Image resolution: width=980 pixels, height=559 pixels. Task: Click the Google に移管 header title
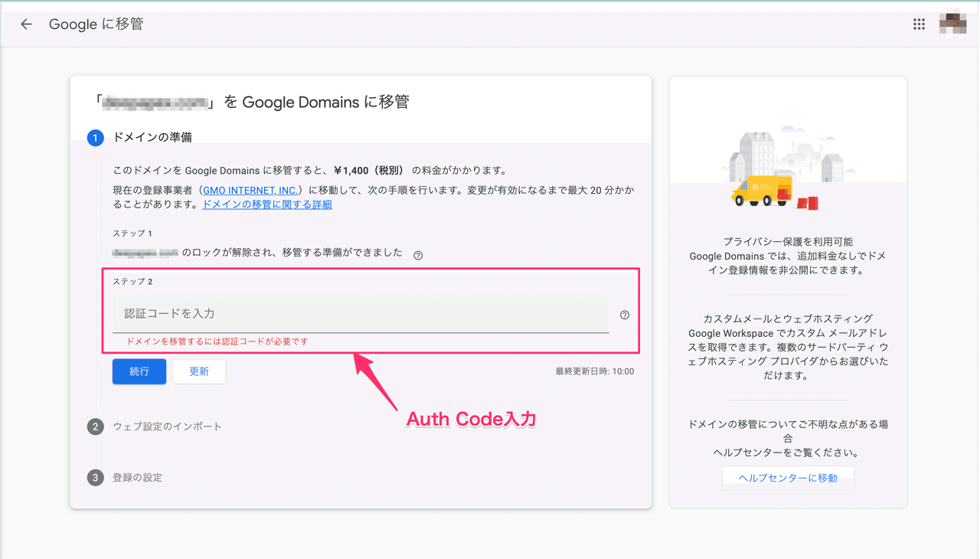coord(96,24)
